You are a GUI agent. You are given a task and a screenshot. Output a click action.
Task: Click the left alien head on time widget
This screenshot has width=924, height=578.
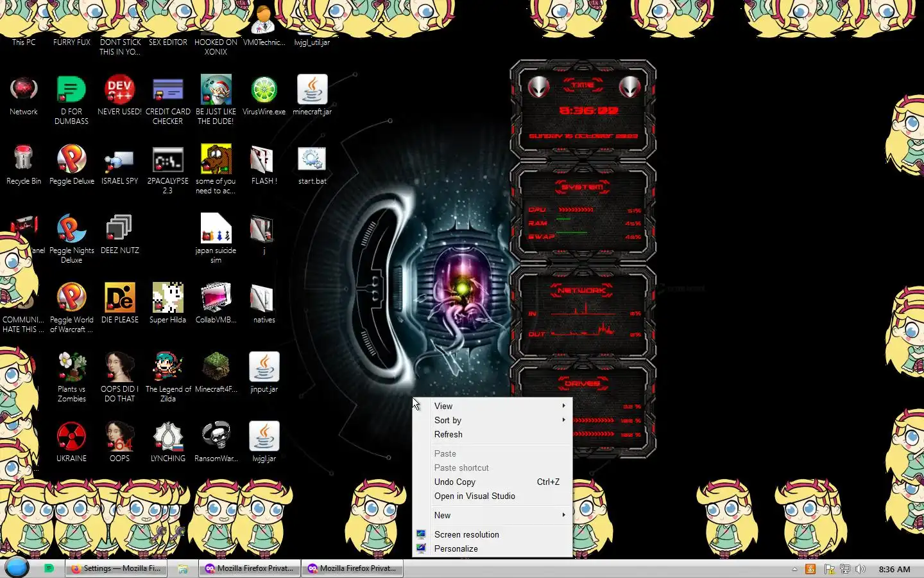pyautogui.click(x=538, y=87)
